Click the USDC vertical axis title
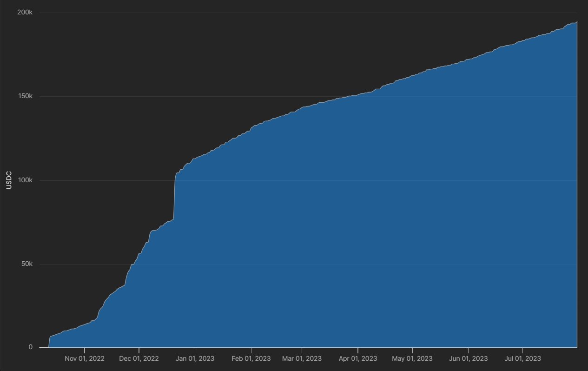Screen dimensions: 588x371 coord(8,180)
